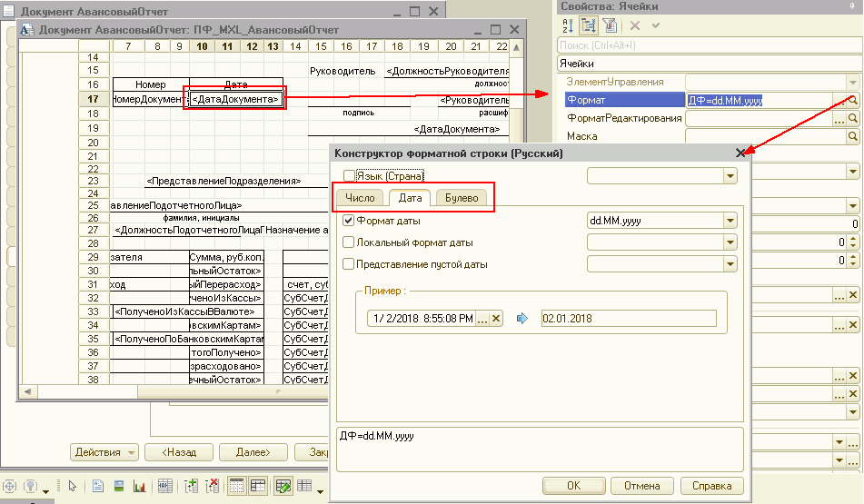Viewport: 864px width, 504px height.
Task: Click the Далее> button
Action: tap(253, 452)
